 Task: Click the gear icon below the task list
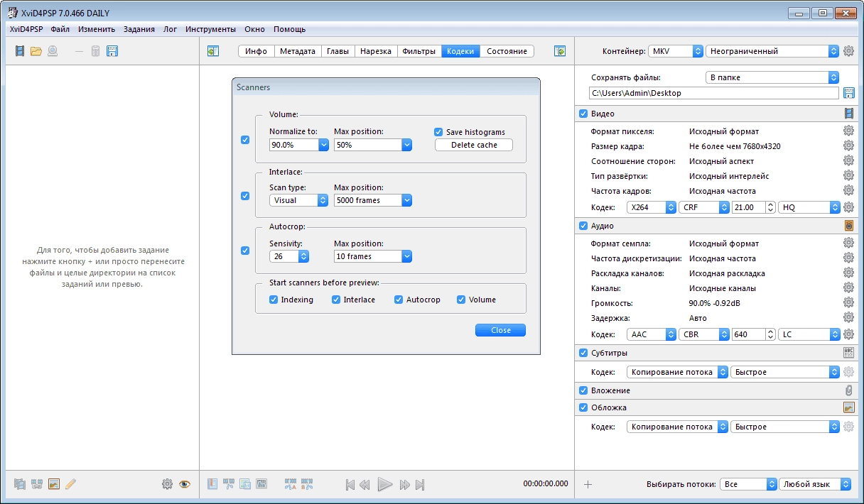[x=167, y=484]
